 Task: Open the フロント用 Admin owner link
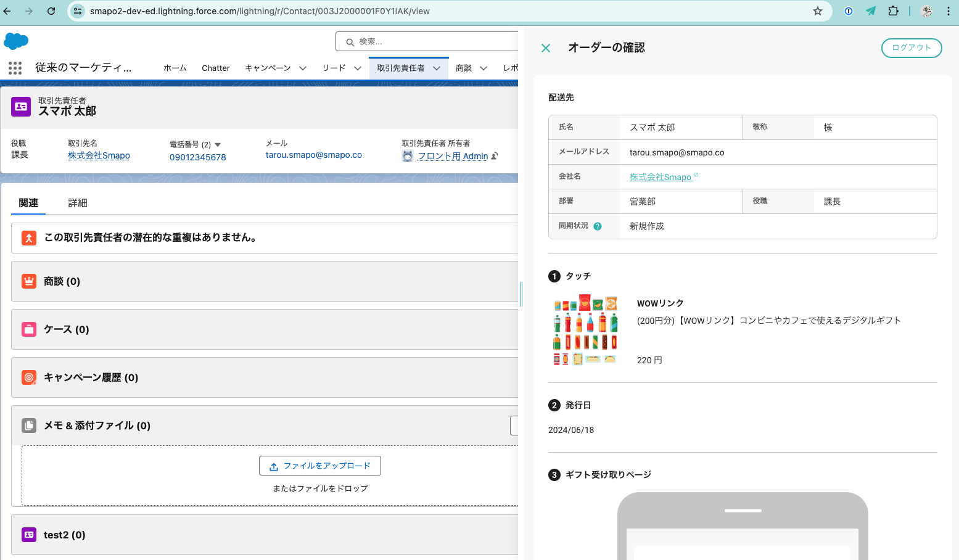(x=453, y=156)
